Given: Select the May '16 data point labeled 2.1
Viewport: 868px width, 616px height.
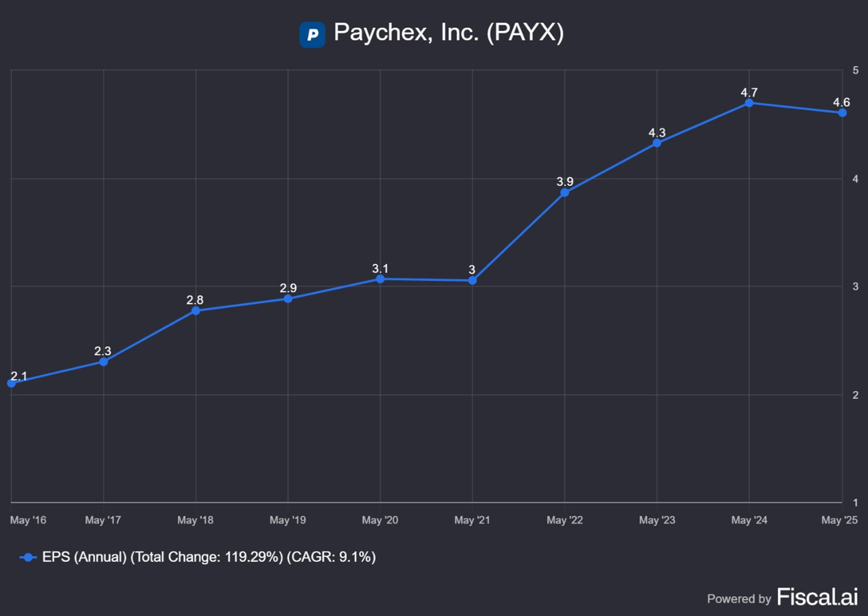Looking at the screenshot, I should [x=11, y=383].
